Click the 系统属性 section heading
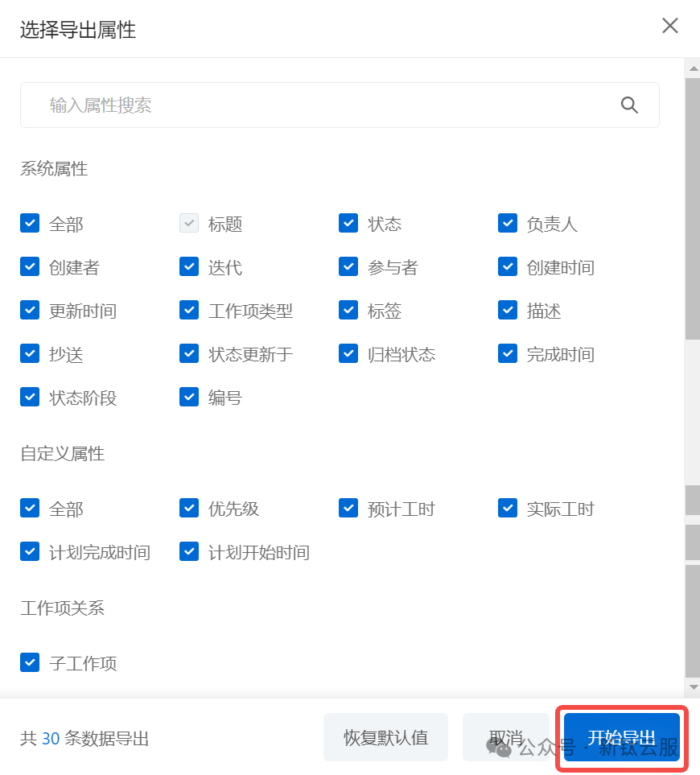The height and width of the screenshot is (775, 700). [x=54, y=169]
